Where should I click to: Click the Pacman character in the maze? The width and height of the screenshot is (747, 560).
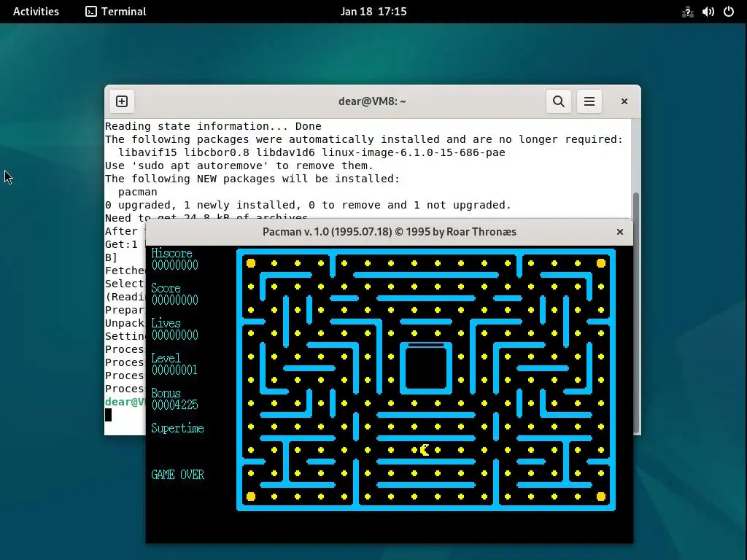click(x=425, y=449)
